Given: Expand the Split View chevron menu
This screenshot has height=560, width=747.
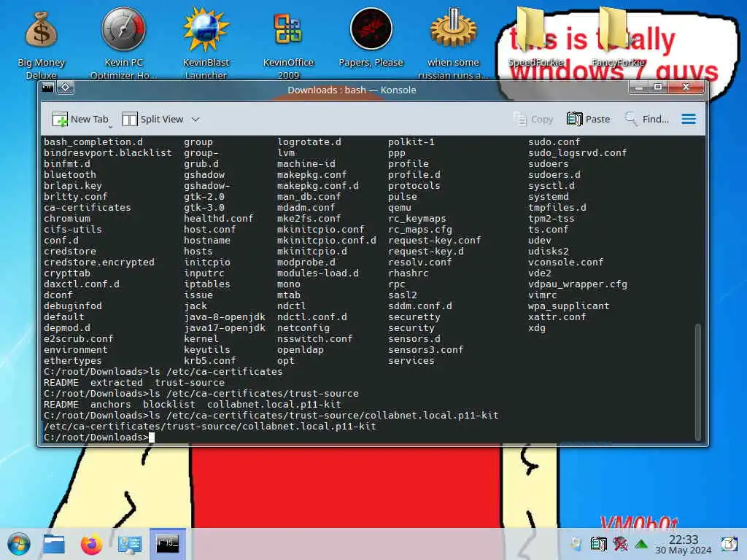Looking at the screenshot, I should (x=196, y=119).
